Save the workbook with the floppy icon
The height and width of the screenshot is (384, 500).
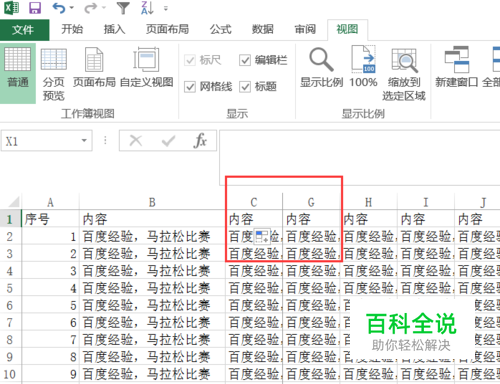(35, 8)
